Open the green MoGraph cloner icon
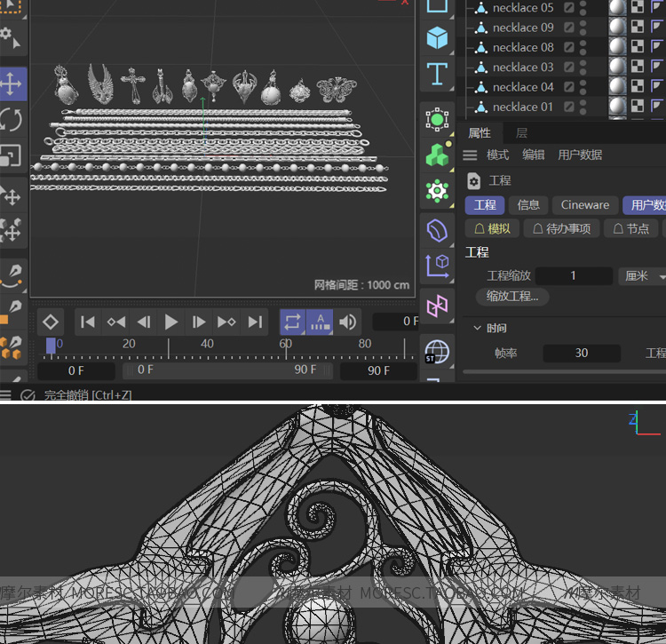Screen dimensions: 666x644 tap(437, 155)
